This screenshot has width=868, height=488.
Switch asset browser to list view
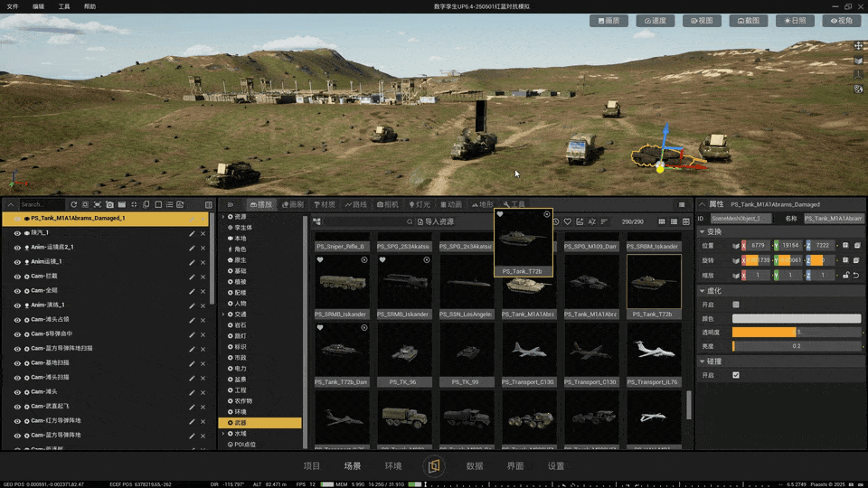674,221
